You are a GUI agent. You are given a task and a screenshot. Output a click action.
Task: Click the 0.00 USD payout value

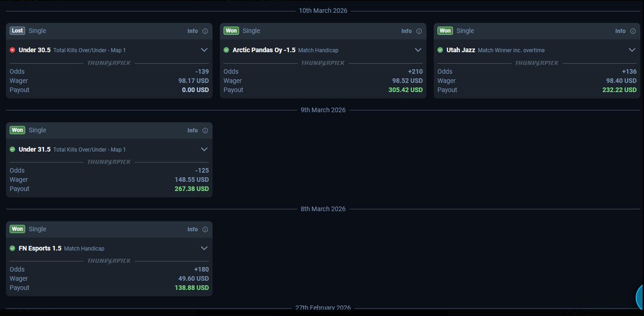195,90
